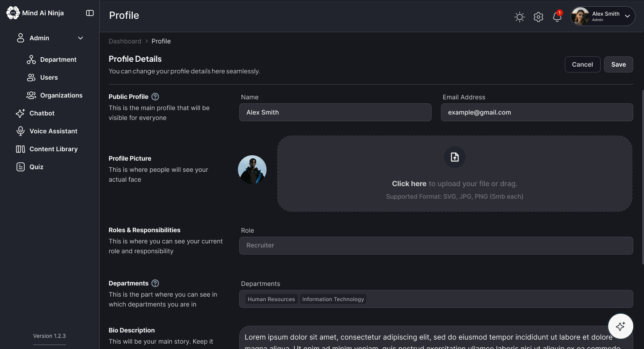
Task: Focus the Name input field
Action: tap(335, 112)
